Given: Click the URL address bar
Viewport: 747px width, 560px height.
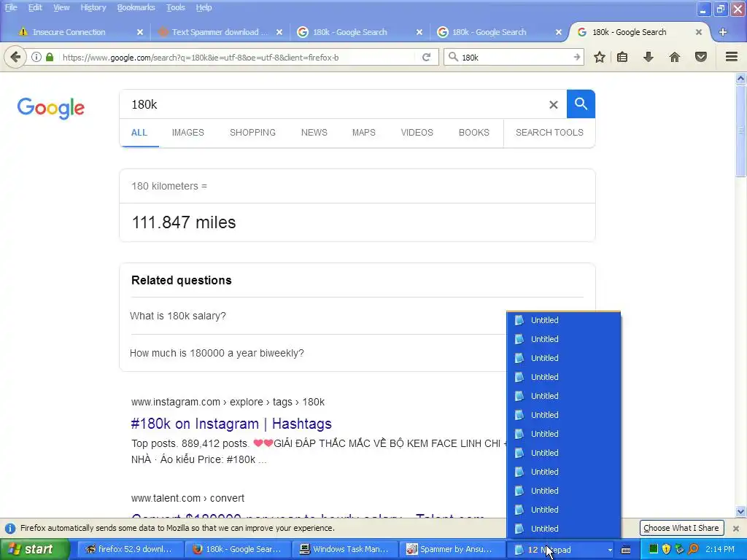Looking at the screenshot, I should (239, 57).
